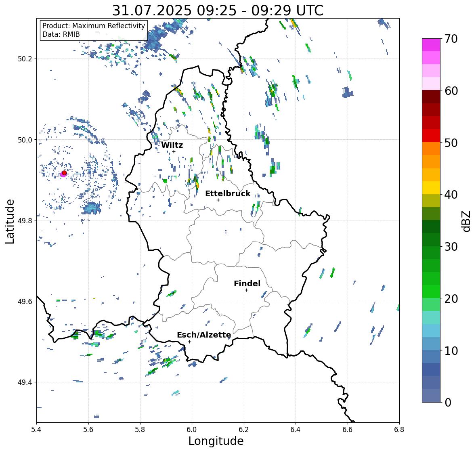The height and width of the screenshot is (451, 476).
Task: Click the plus marker below Ettelbruck
Action: pos(218,200)
